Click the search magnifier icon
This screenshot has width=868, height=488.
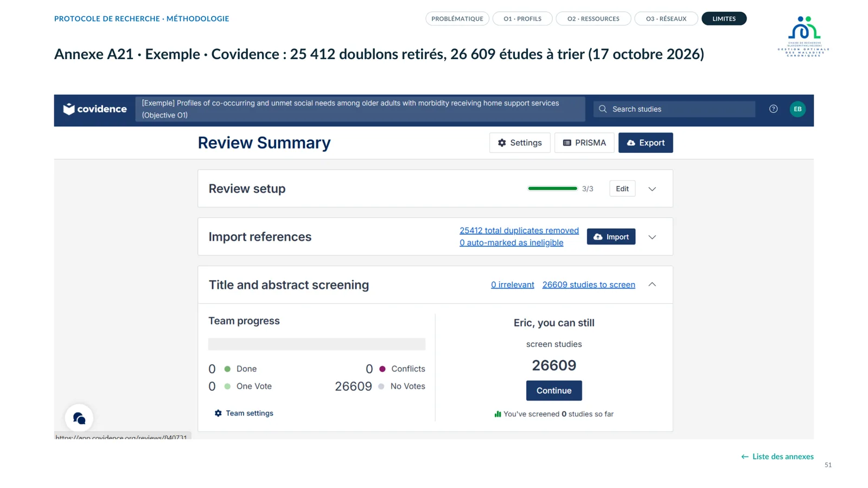pos(603,109)
